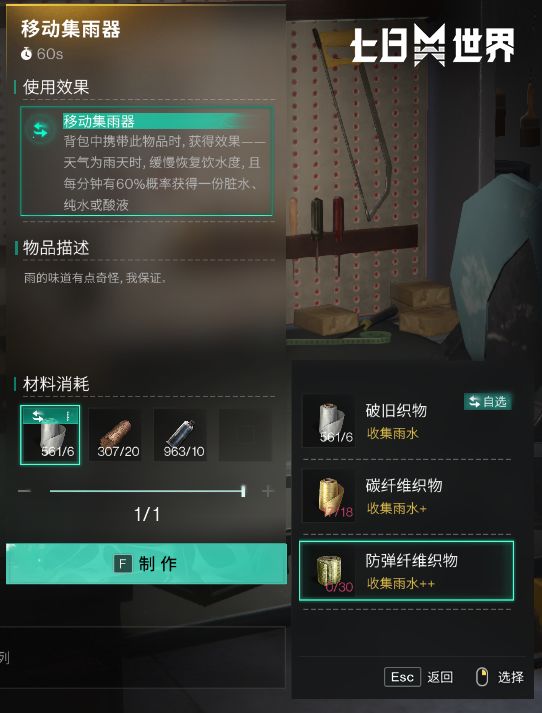Choose 防弹纤维织物 收集雨水++ option
The width and height of the screenshot is (542, 713).
(x=406, y=571)
